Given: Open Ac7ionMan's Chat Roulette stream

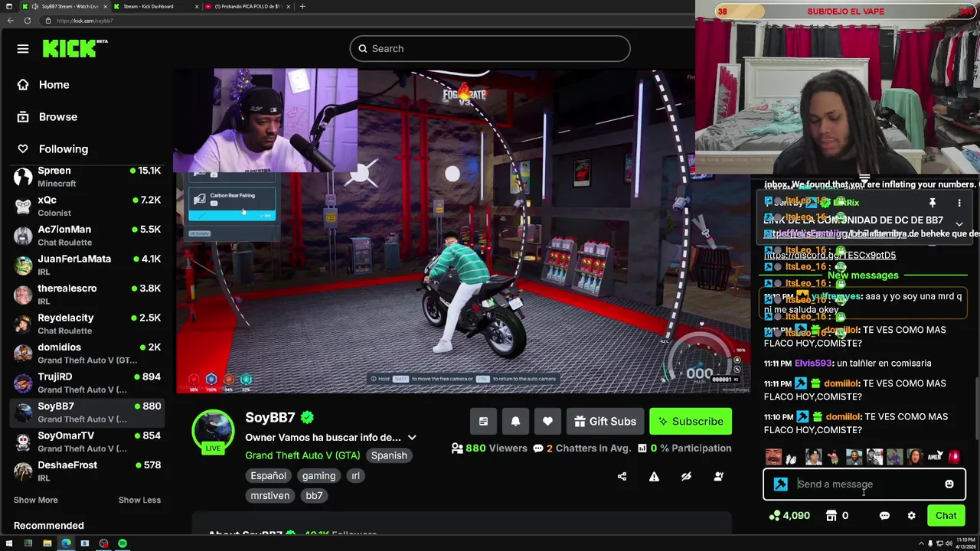Looking at the screenshot, I should pyautogui.click(x=88, y=236).
